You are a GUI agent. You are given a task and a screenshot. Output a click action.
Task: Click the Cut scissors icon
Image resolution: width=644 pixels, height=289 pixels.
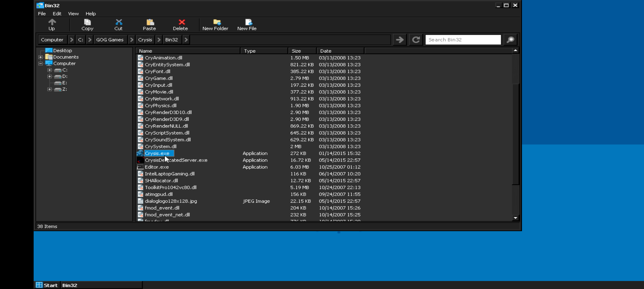click(x=119, y=22)
